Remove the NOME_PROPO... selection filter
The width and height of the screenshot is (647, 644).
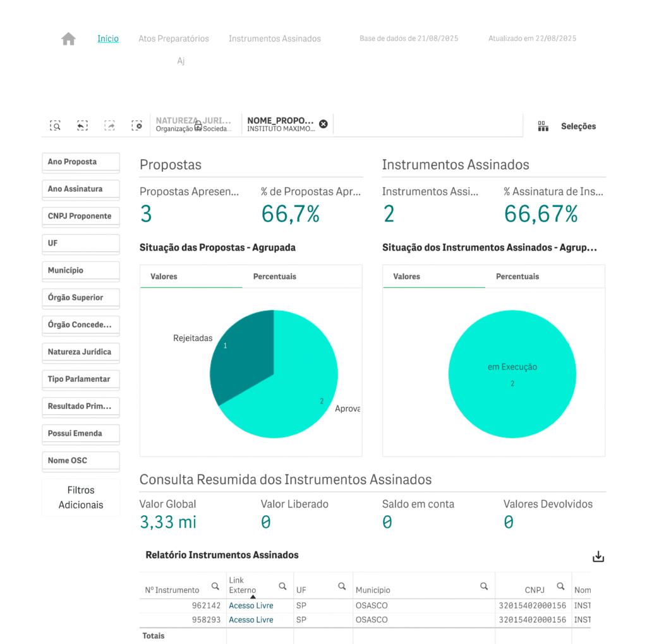coord(323,124)
